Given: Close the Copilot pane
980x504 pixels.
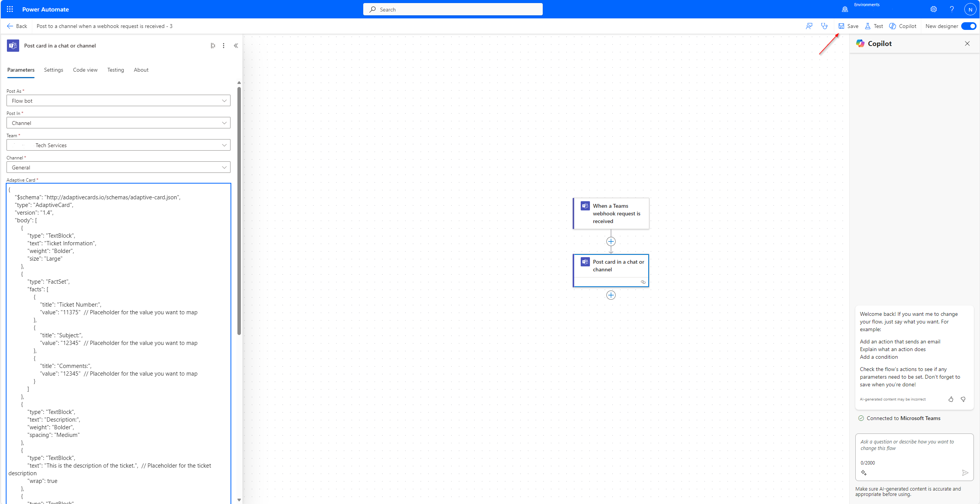Looking at the screenshot, I should [x=967, y=44].
